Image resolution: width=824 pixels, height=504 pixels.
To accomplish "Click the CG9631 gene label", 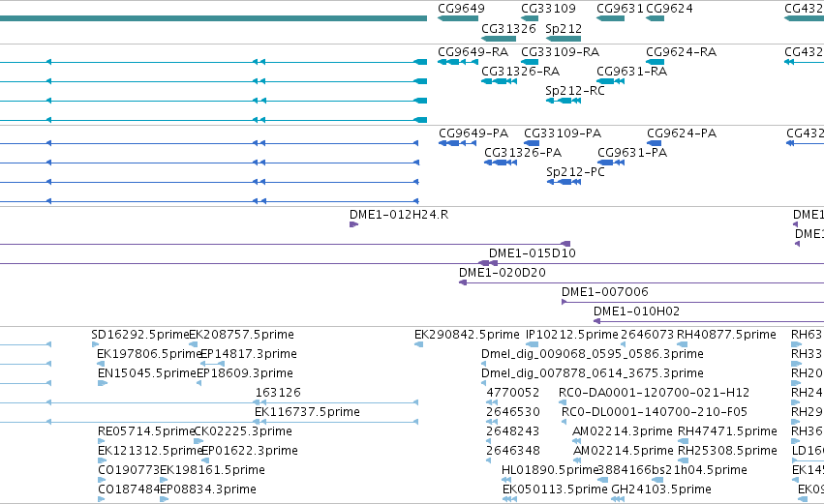I will 620,9.
